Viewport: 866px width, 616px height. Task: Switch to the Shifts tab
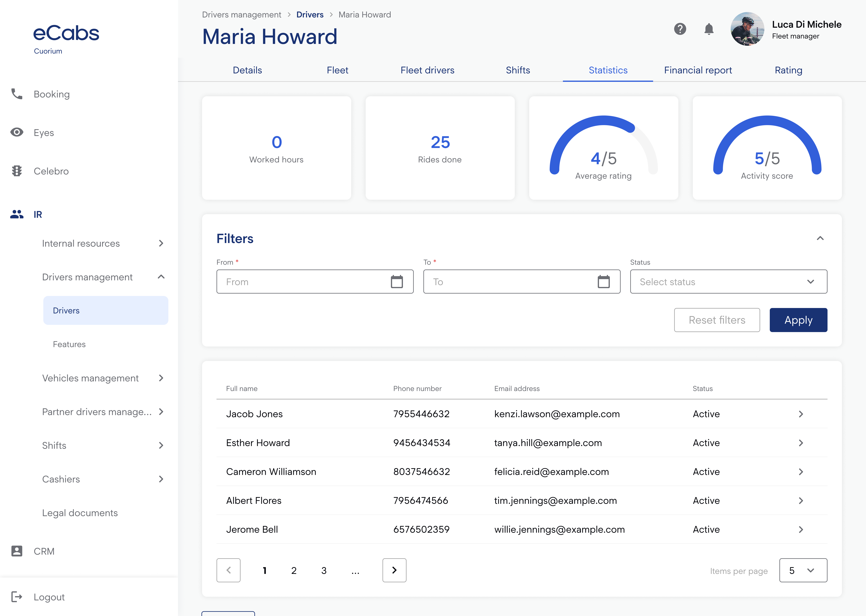[x=518, y=70]
